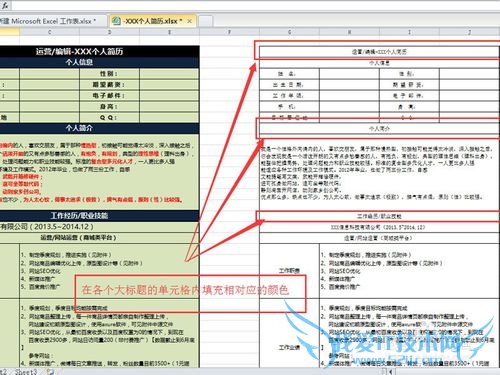Click the horizontal scrollbar left arrow
This screenshot has height=375, width=500.
click(x=391, y=371)
